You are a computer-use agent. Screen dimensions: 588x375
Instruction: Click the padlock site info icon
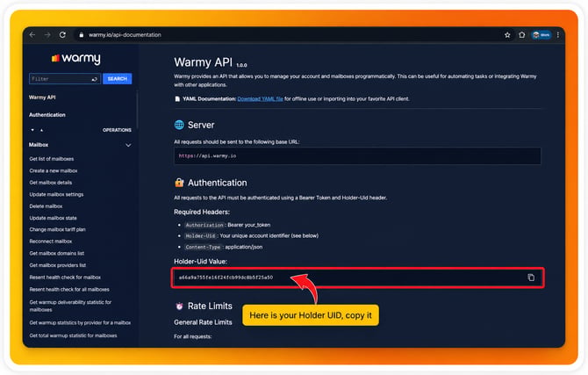(x=81, y=35)
